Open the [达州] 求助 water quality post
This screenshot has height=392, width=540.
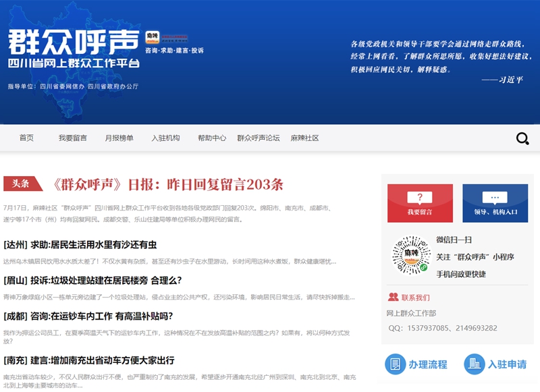[x=80, y=244]
